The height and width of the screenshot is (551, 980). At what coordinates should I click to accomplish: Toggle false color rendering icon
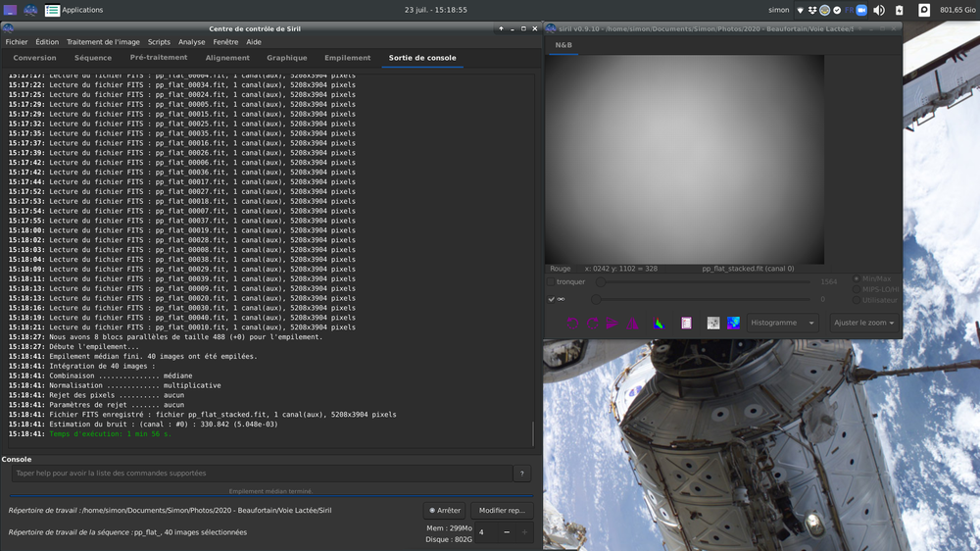(733, 323)
